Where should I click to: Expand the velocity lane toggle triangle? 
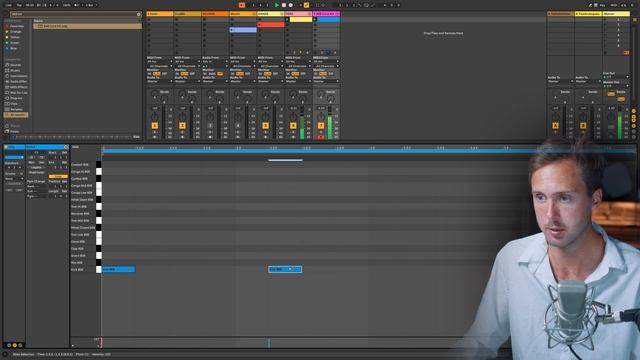(x=73, y=345)
